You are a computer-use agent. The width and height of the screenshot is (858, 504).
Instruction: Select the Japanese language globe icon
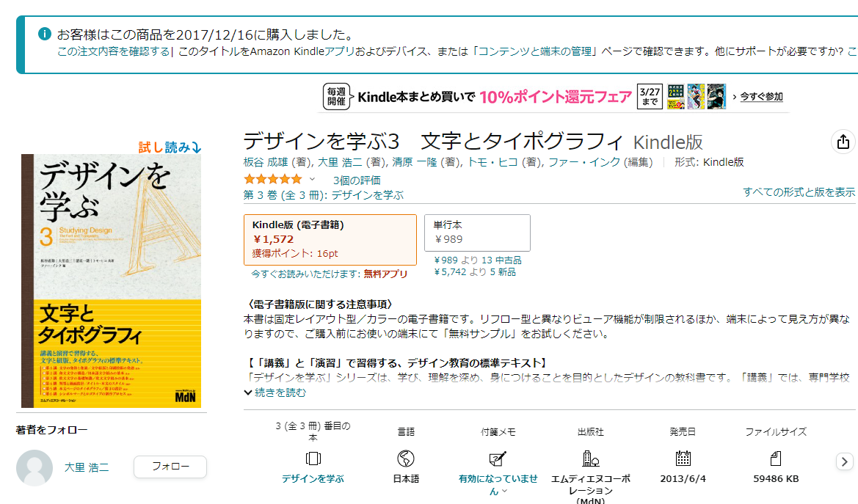(x=407, y=456)
